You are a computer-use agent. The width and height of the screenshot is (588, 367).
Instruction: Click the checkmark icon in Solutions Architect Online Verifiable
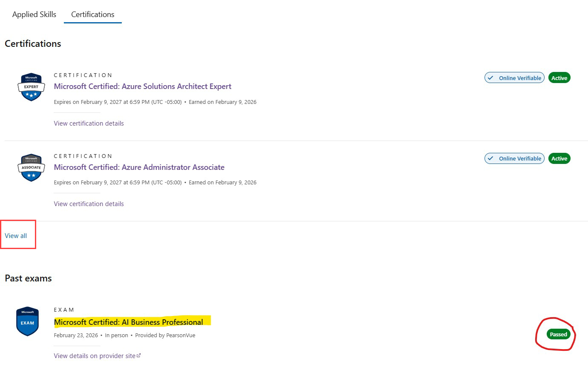click(490, 78)
